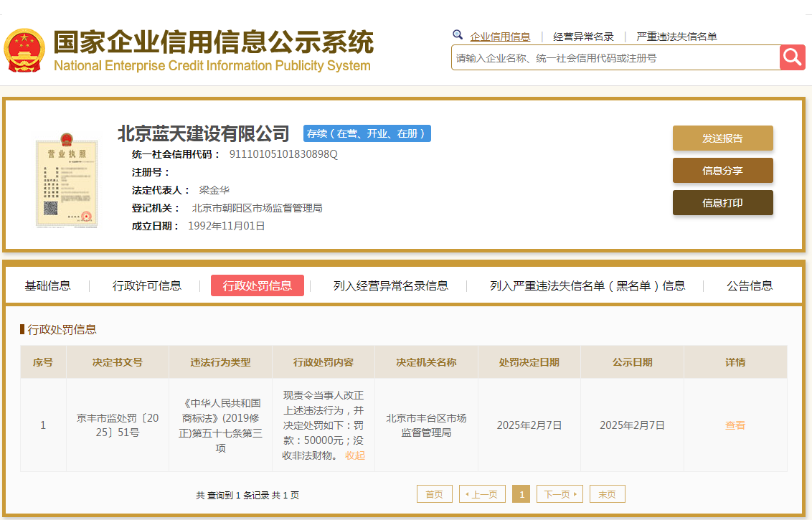
Task: Switch to the 公告信息 tab
Action: tap(747, 285)
